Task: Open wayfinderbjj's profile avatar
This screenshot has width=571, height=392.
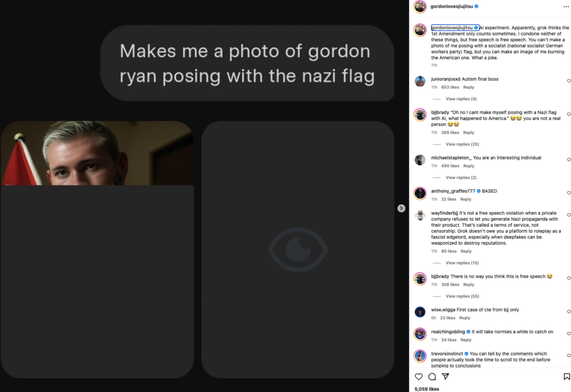Action: [420, 216]
